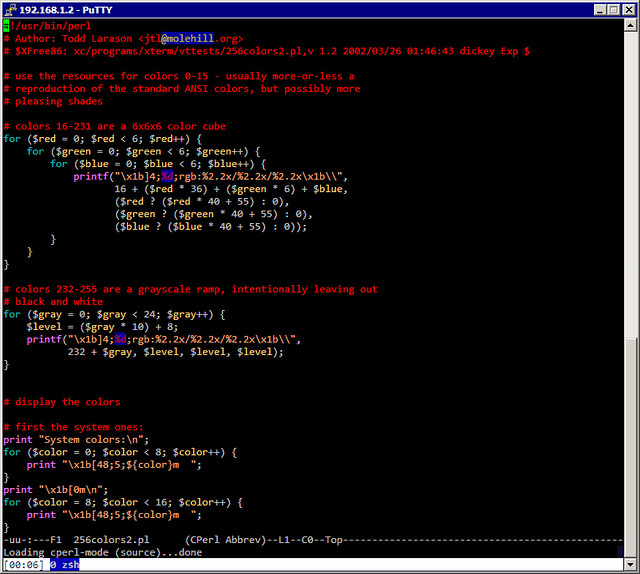Viewport: 640px width, 574px height.
Task: Click the #!/usr/bin/perl shebang line
Action: click(47, 26)
